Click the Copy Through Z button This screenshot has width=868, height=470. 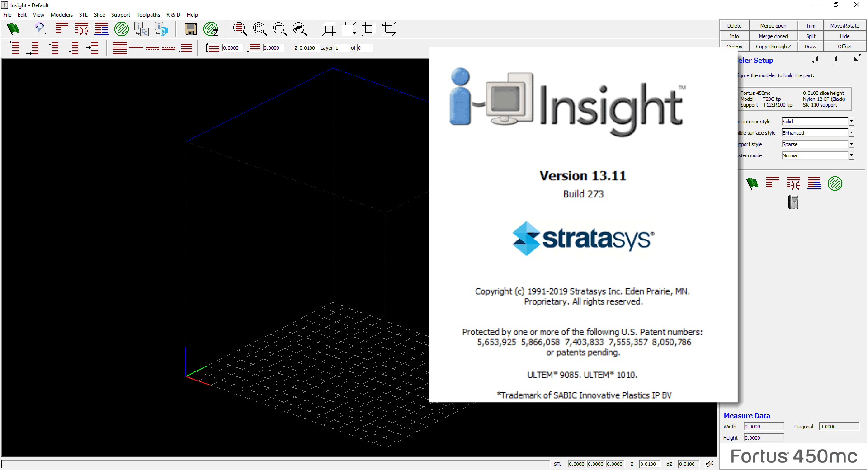pyautogui.click(x=773, y=47)
